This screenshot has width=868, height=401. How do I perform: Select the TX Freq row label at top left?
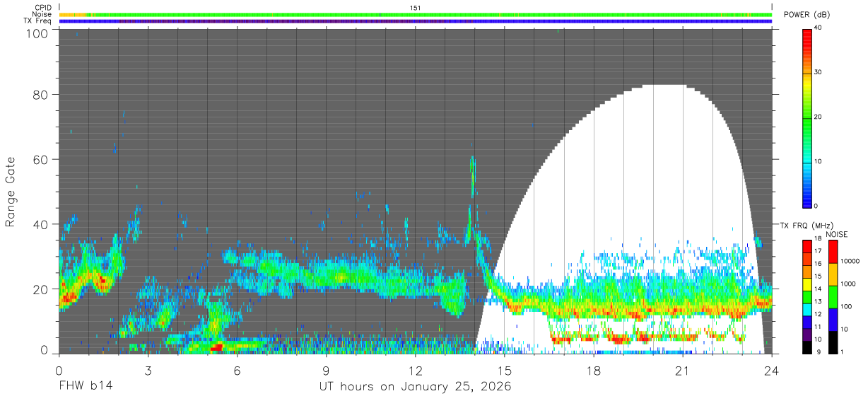(38, 21)
